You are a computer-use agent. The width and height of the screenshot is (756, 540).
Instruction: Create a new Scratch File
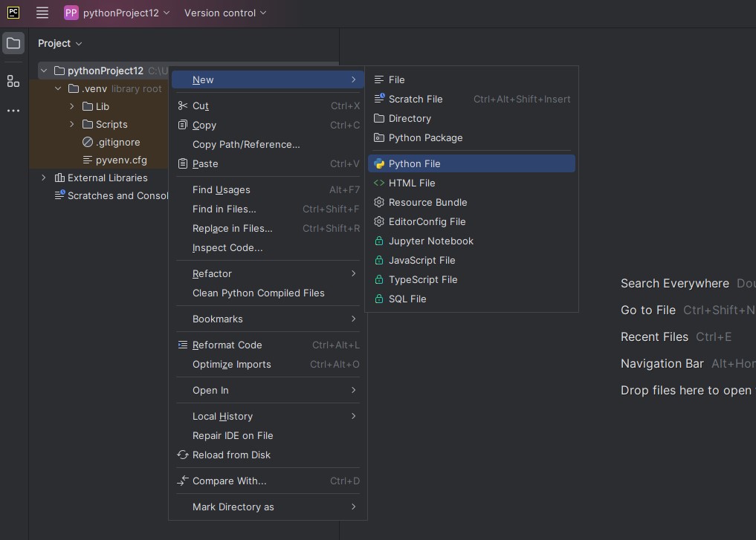tap(471, 99)
